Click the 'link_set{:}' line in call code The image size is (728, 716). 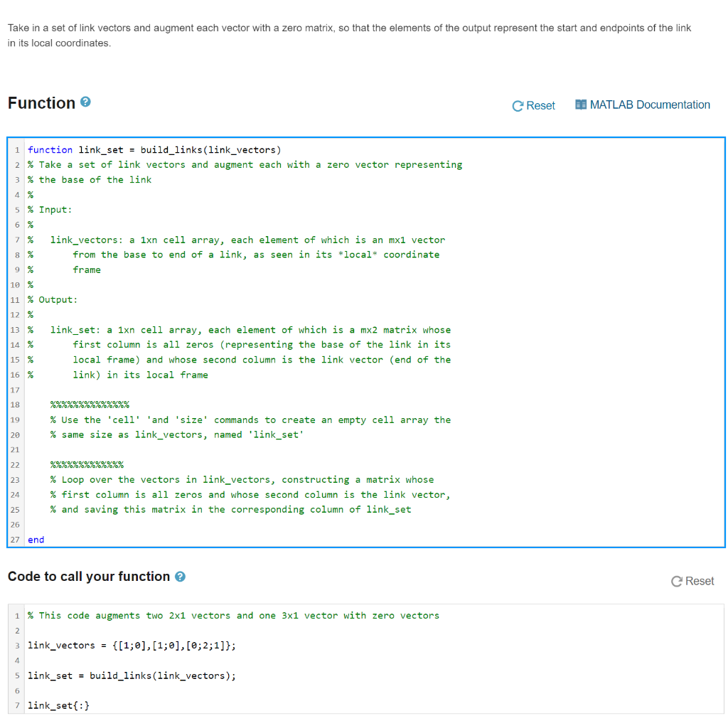tap(58, 705)
